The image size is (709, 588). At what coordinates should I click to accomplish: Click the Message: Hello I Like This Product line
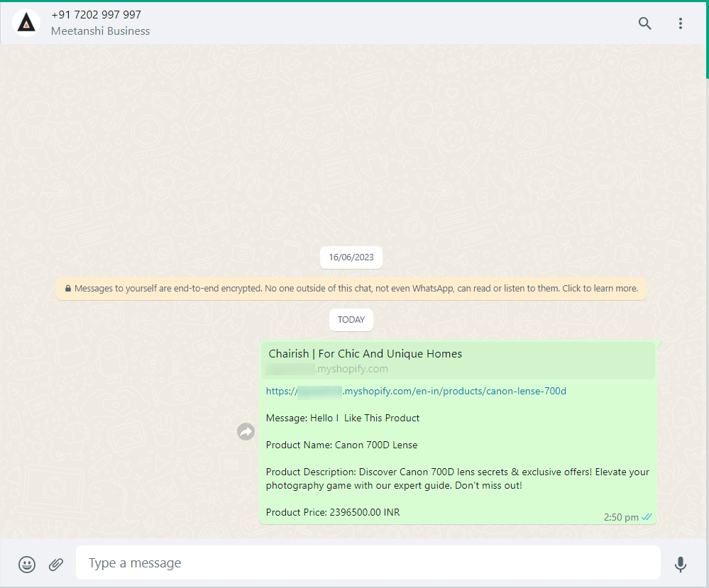[x=343, y=418]
